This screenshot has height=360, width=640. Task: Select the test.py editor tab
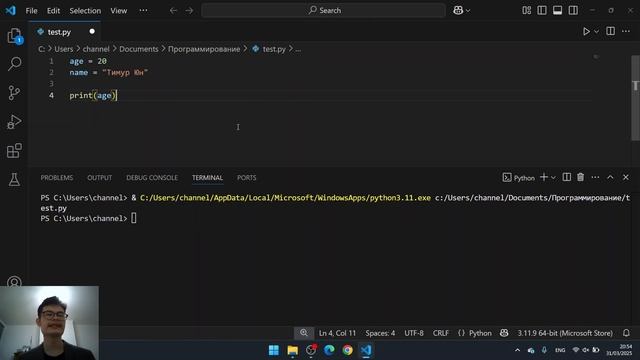65,32
